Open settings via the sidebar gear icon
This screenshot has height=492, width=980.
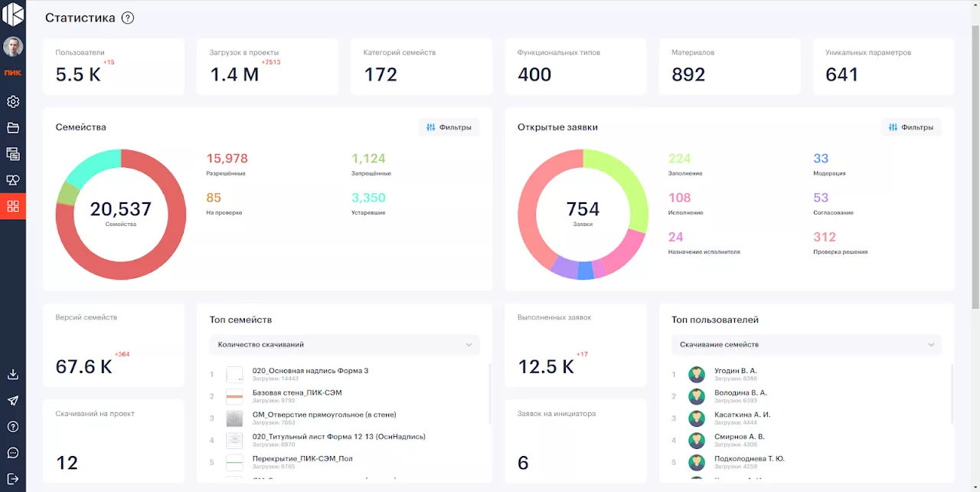coord(13,102)
